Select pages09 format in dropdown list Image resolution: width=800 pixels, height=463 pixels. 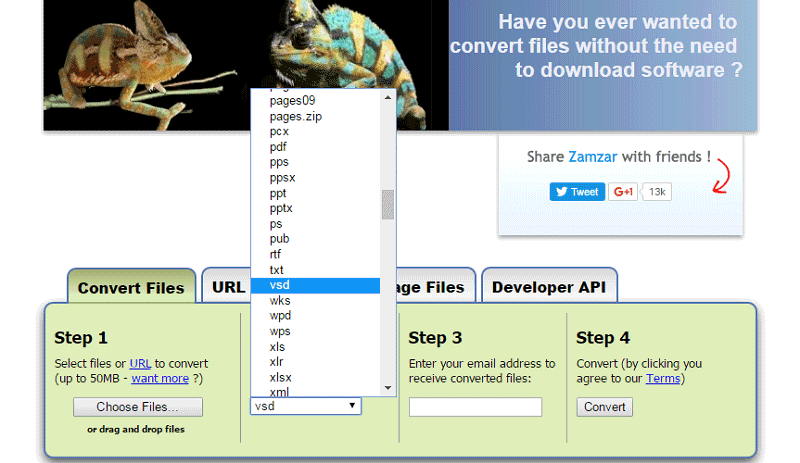315,101
